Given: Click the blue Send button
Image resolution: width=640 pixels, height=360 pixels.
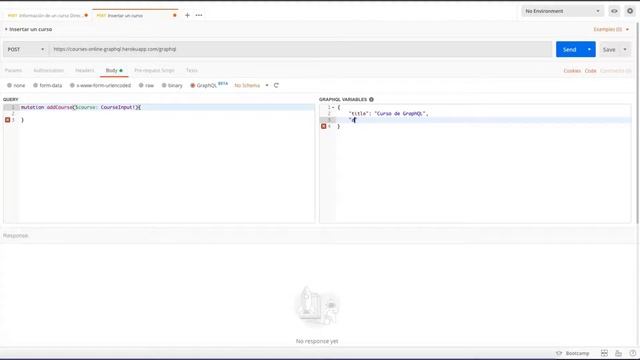Looking at the screenshot, I should tap(569, 49).
